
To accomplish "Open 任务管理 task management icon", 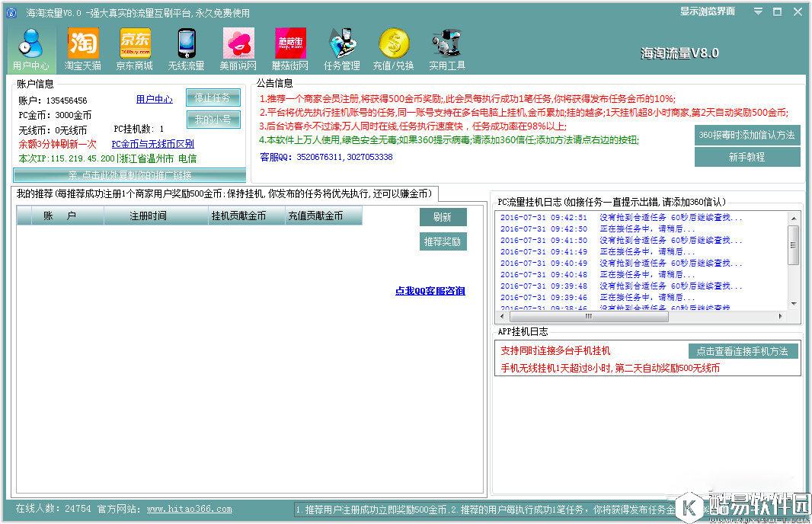I will click(x=341, y=48).
